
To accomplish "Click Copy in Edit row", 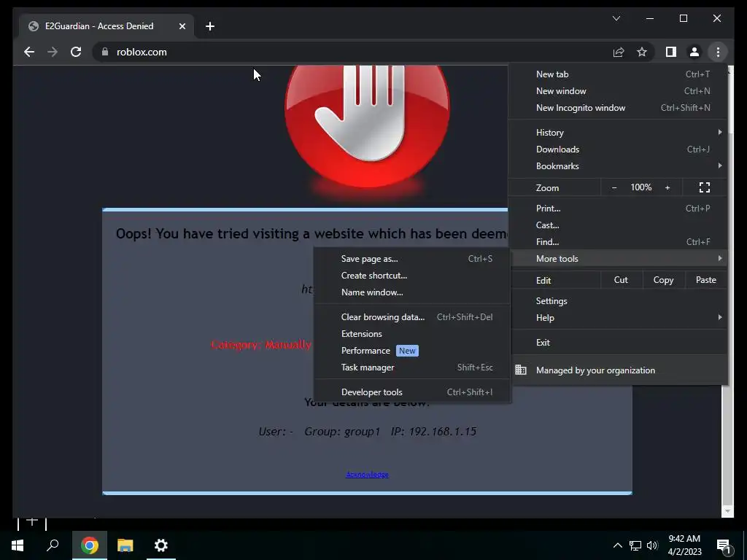I will [663, 280].
